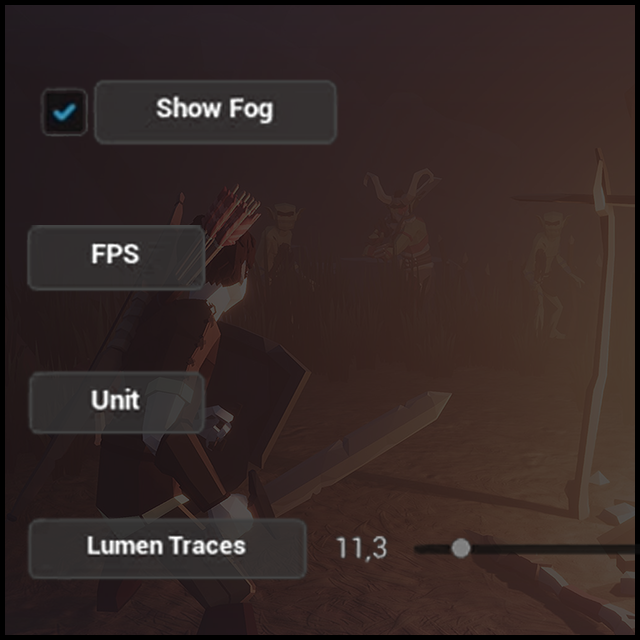640x640 pixels.
Task: Click the Unit stat button
Action: pos(116,402)
